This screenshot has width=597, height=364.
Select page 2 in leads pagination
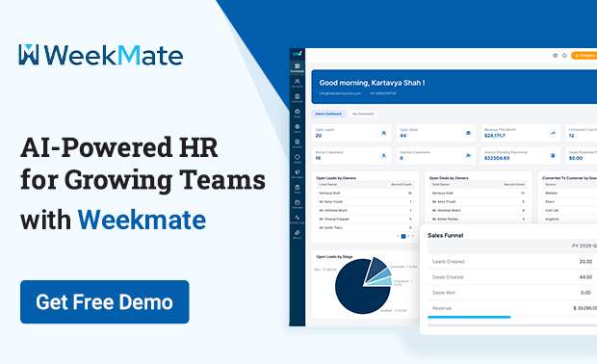(x=408, y=236)
